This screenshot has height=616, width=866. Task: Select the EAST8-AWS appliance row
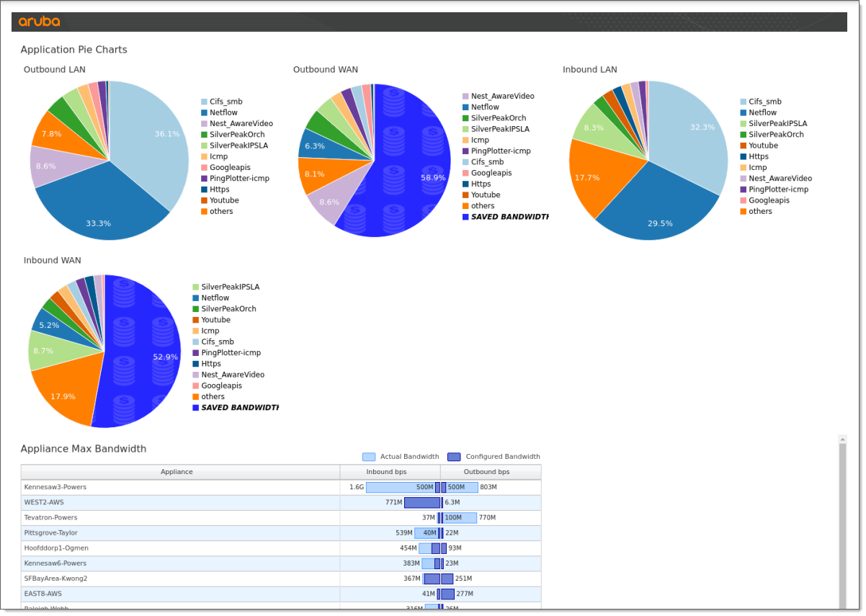pos(281,594)
